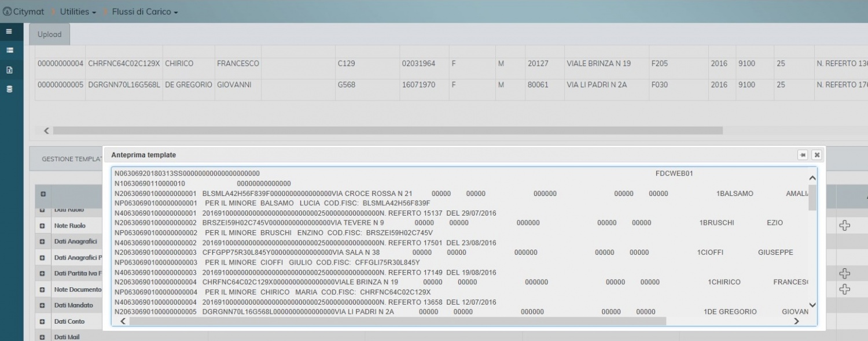Click the Citymat logo icon
This screenshot has height=341, width=868.
coord(7,12)
